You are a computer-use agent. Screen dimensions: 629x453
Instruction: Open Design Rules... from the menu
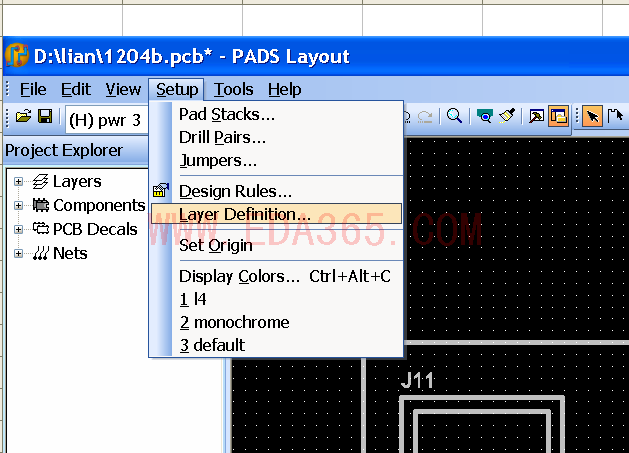click(277, 191)
